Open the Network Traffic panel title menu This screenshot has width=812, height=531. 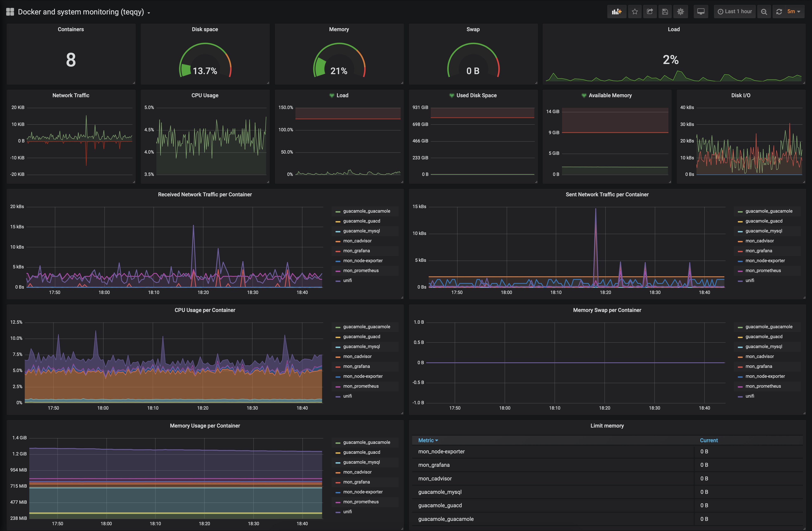coord(71,95)
